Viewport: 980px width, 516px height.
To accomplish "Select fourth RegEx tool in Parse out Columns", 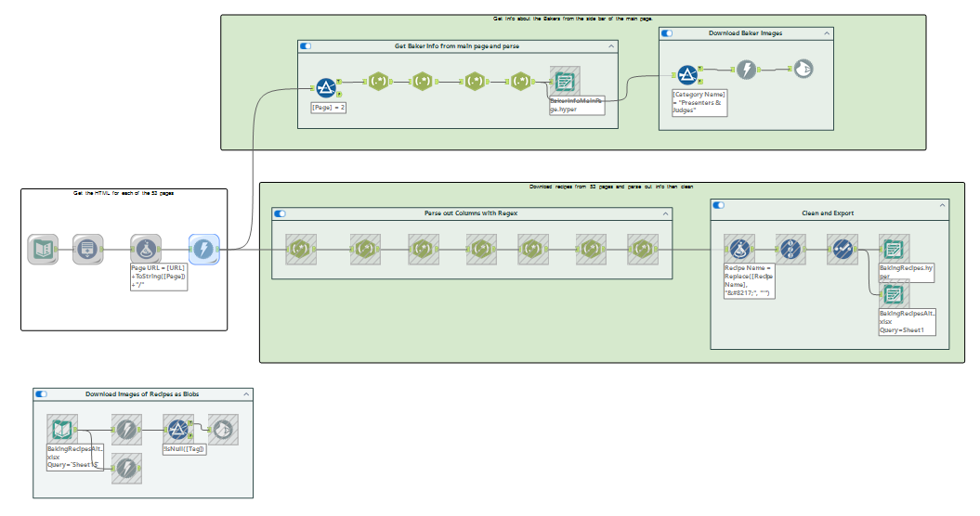I will (481, 250).
